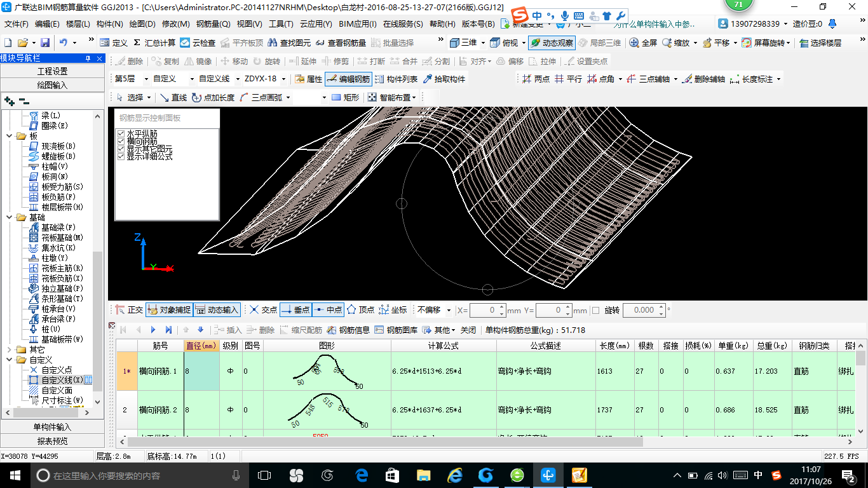Collapse the 基础 folder in tree
868x488 pixels.
click(8, 217)
